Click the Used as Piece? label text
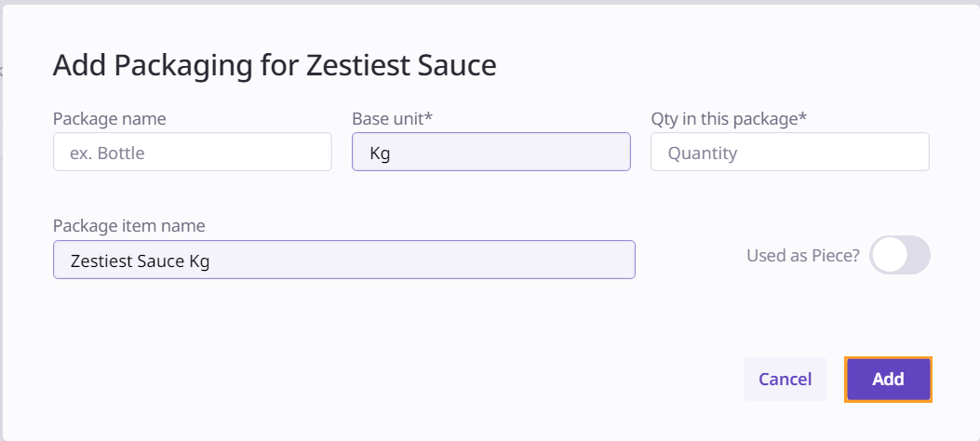 (x=802, y=255)
